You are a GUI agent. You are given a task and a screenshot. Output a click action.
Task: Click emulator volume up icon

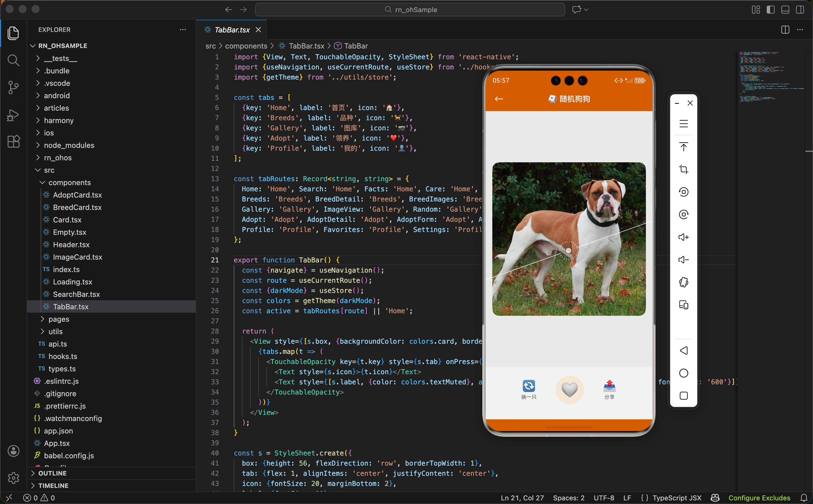click(684, 237)
